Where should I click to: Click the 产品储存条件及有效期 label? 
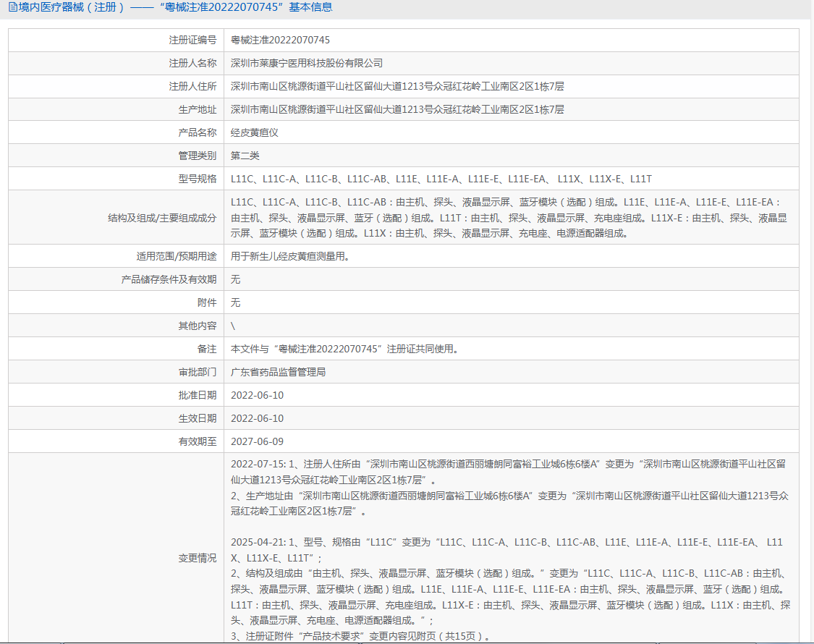[x=169, y=279]
